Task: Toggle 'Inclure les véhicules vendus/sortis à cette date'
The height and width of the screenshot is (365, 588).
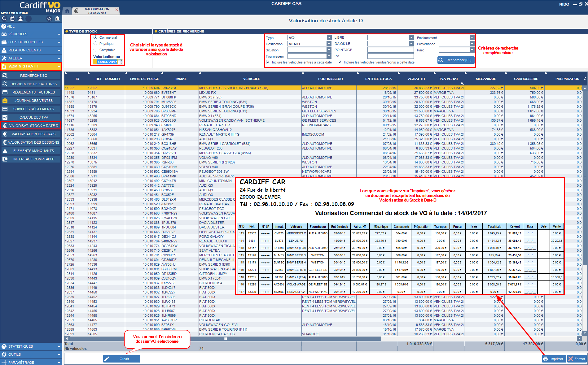Action: tap(340, 62)
